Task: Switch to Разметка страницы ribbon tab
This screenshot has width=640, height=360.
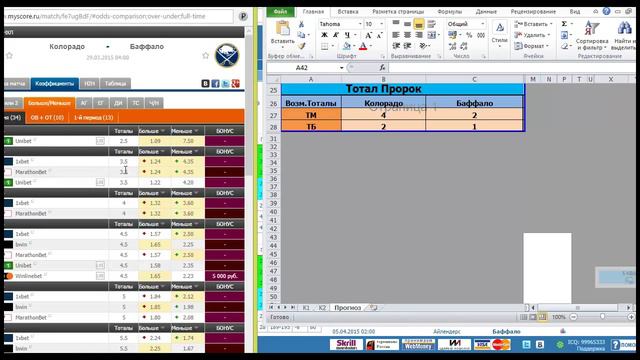Action: pyautogui.click(x=398, y=11)
